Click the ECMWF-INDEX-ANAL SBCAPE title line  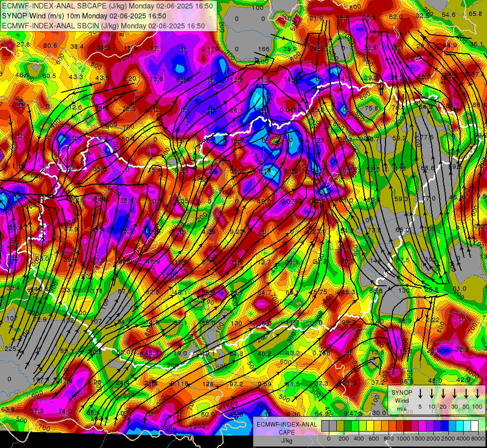tap(107, 6)
